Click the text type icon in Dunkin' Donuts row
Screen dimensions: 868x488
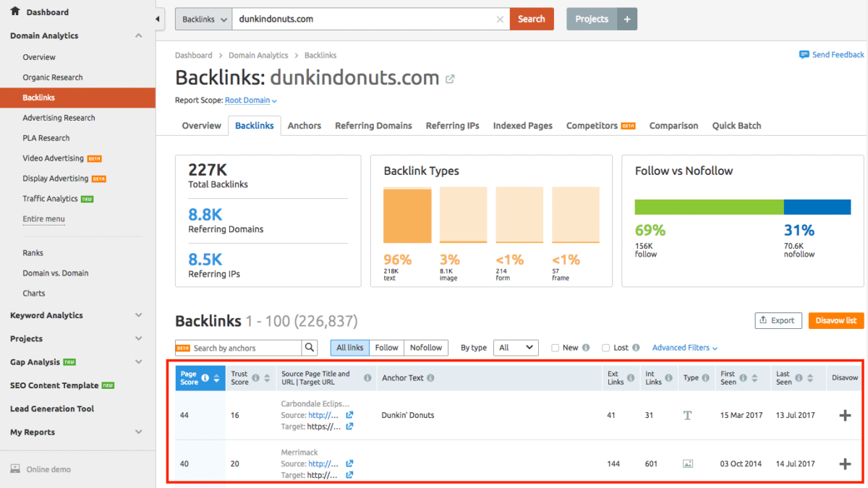pyautogui.click(x=687, y=415)
